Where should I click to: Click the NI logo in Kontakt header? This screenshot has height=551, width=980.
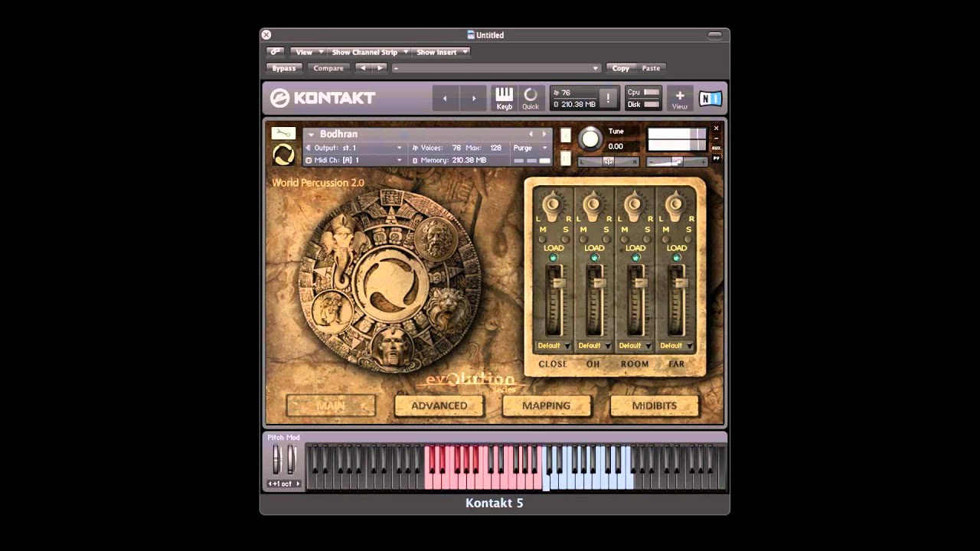pyautogui.click(x=710, y=99)
